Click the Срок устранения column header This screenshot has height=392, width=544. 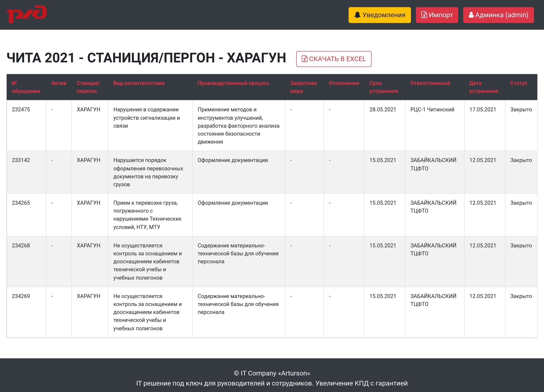coord(384,87)
